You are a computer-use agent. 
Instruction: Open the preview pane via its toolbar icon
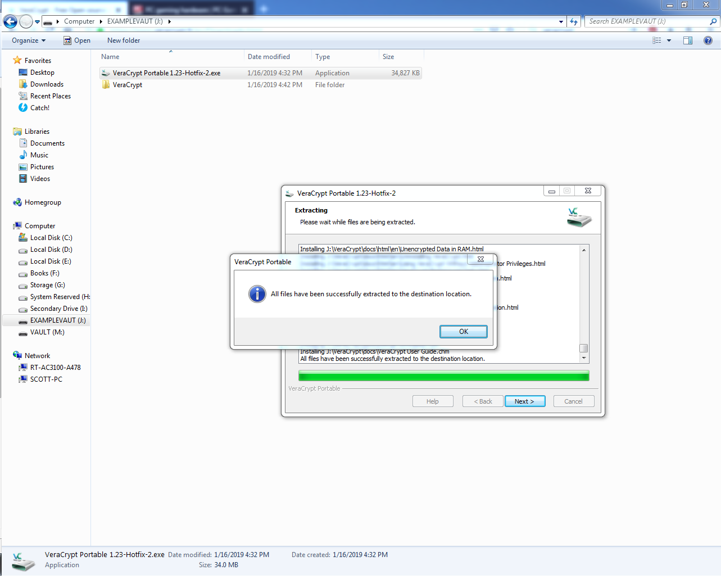687,40
